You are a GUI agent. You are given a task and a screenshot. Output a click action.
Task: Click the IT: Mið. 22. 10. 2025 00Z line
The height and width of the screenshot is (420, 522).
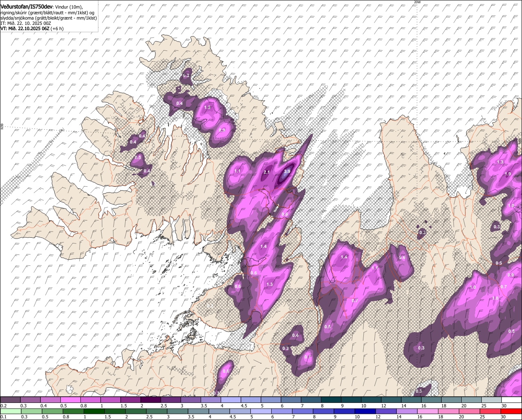(26, 23)
